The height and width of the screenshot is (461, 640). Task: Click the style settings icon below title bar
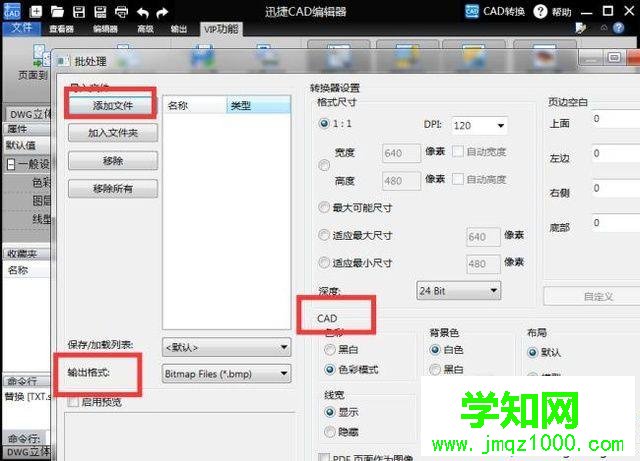(x=580, y=28)
